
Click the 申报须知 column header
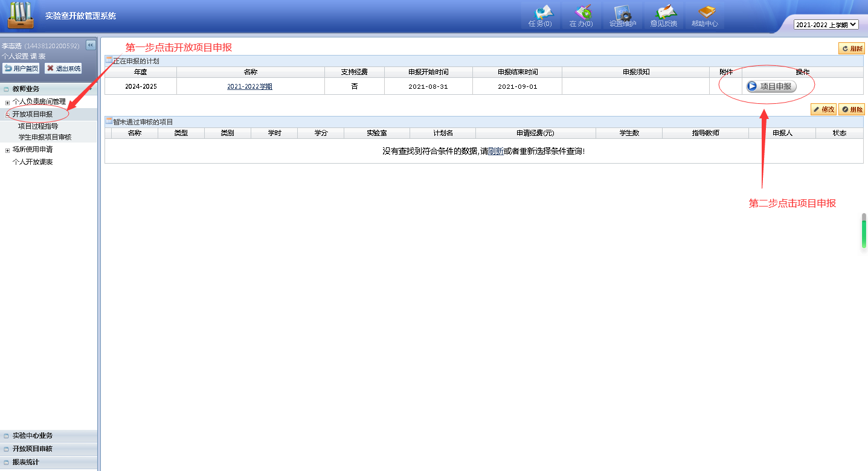pos(636,72)
